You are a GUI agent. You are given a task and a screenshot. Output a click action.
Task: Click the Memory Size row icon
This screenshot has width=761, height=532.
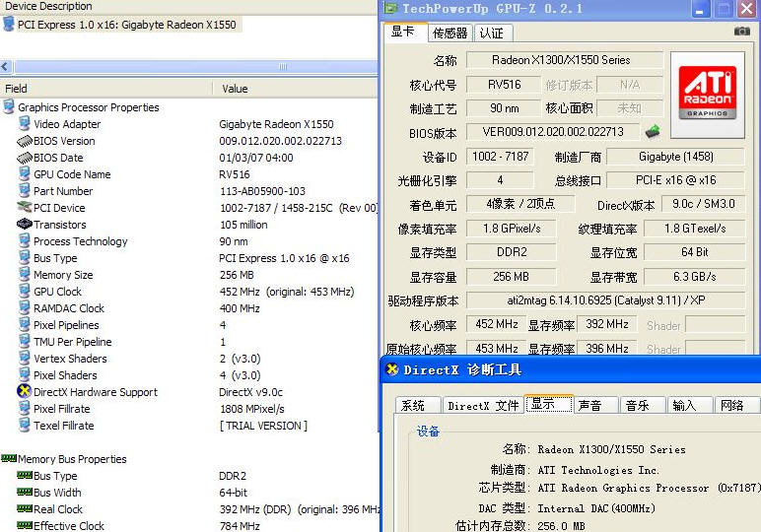25,274
